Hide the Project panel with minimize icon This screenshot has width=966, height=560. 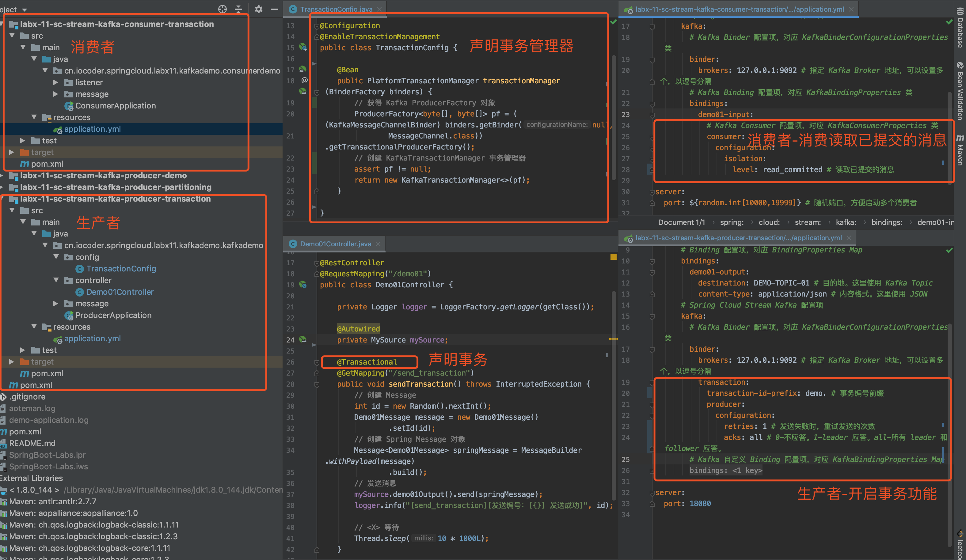coord(275,9)
